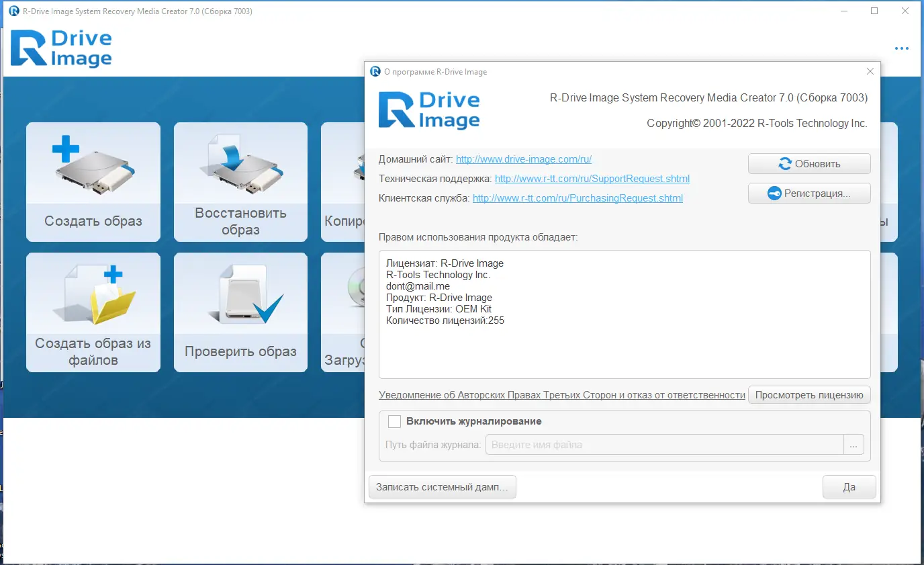Select Создать образ из файлов
This screenshot has width=924, height=565.
(93, 312)
